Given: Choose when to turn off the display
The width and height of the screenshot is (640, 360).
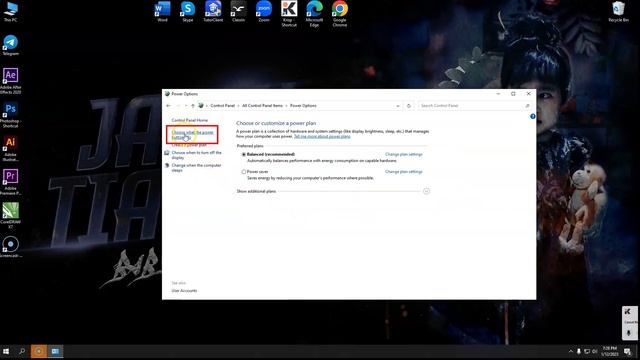Looking at the screenshot, I should click(x=196, y=155).
